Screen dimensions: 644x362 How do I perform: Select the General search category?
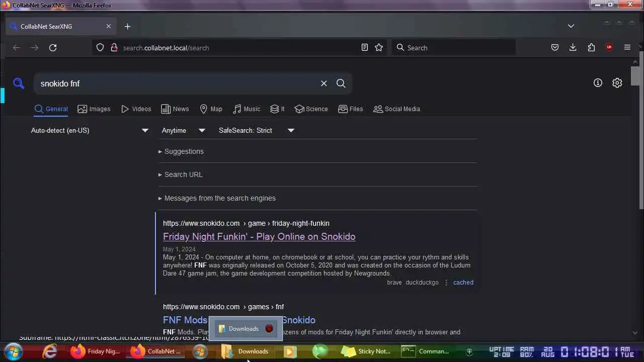(51, 109)
